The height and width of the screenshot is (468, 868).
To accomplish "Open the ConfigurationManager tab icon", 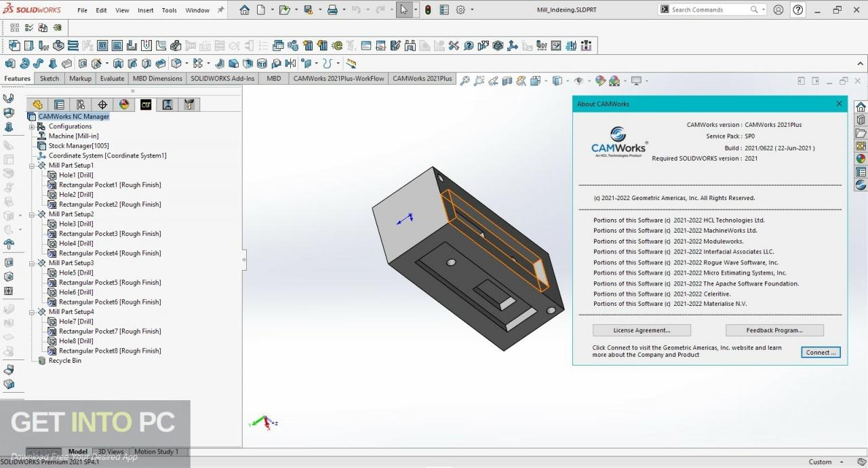I will [81, 104].
